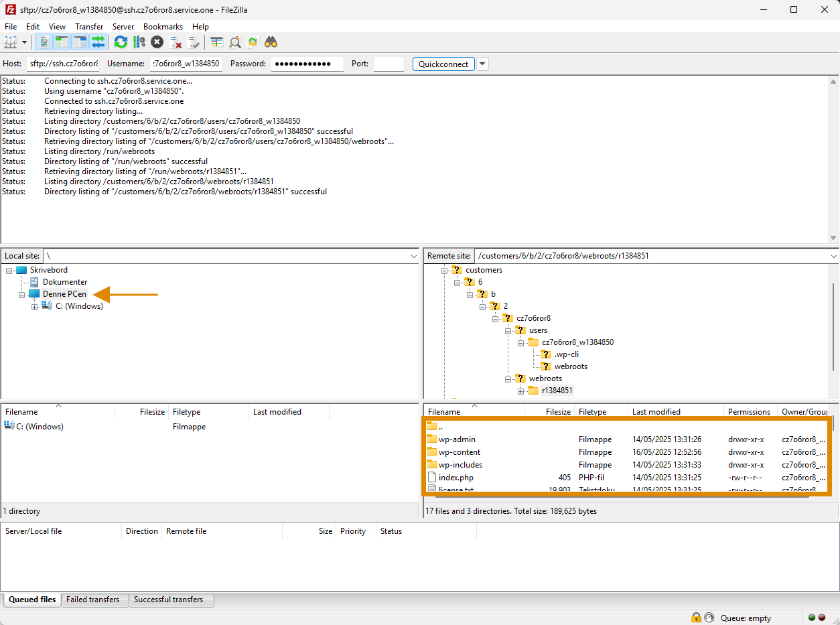Click the speed limits icon in status bar
Image resolution: width=840 pixels, height=625 pixels.
click(709, 618)
